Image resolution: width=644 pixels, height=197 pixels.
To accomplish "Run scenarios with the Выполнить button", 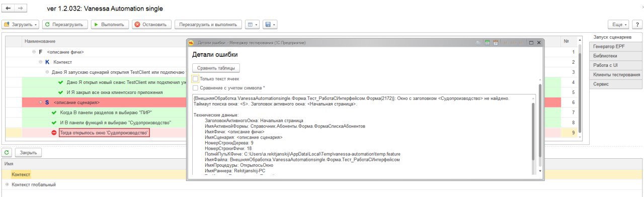I will pyautogui.click(x=110, y=24).
